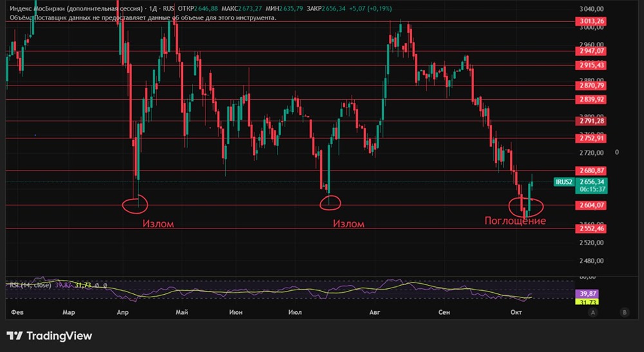Open the RSI (14, close) indicator legend
Screen dimensions: 644x352
[x=30, y=284]
